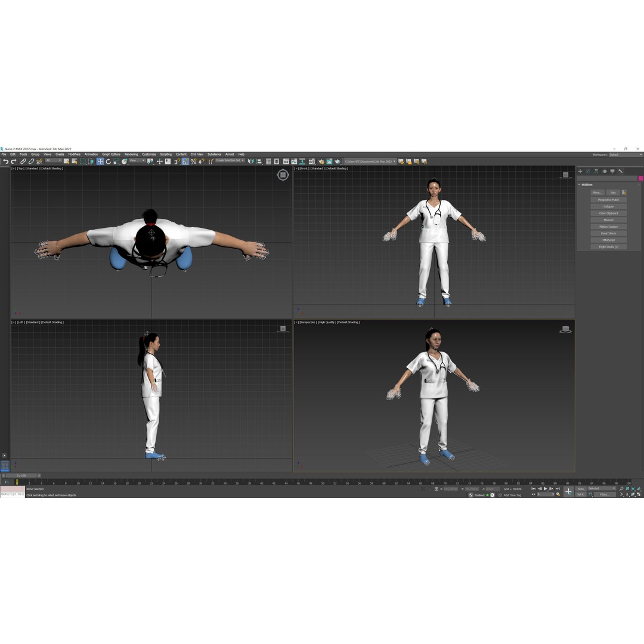Open the Scene Explorer toggle icon
This screenshot has height=644, width=644.
click(268, 162)
